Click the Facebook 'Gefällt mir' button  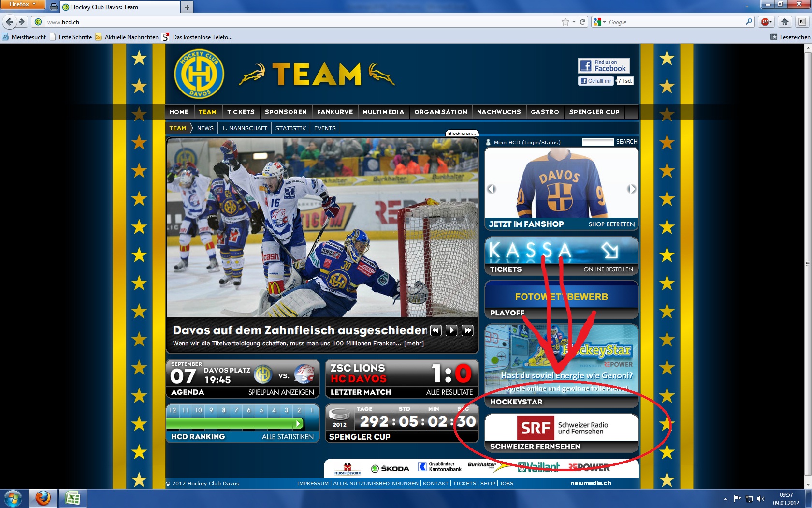[596, 81]
